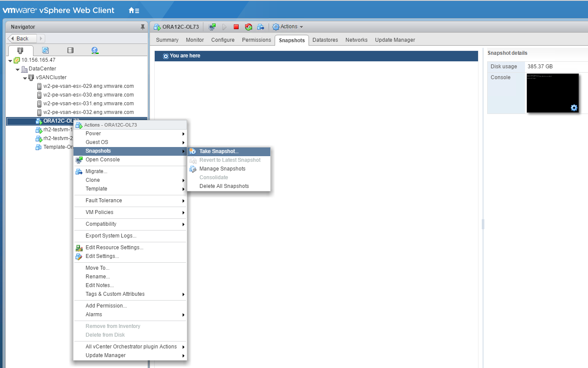Choose Migrate... in context menu

130,171
